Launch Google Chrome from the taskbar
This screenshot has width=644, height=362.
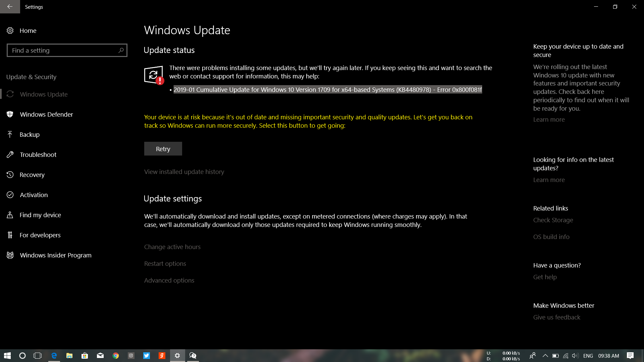tap(116, 356)
